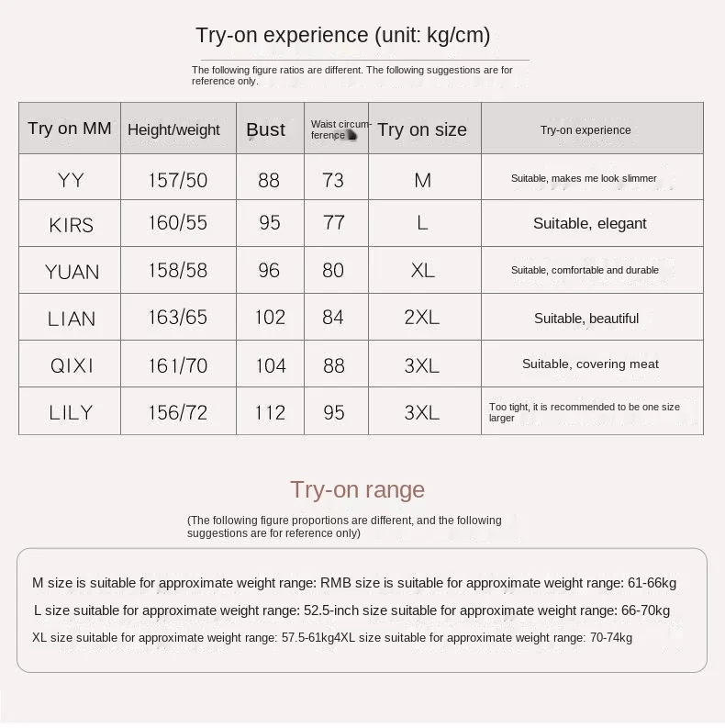
Task: Select the 'Try-on experience (unit: kg/cm)' title
Action: coord(342,35)
